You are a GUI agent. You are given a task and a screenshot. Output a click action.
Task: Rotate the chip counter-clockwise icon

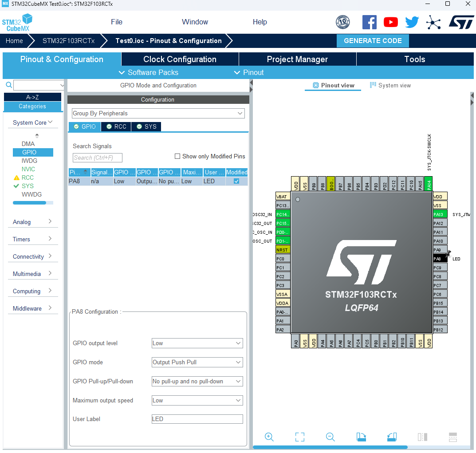pyautogui.click(x=392, y=437)
